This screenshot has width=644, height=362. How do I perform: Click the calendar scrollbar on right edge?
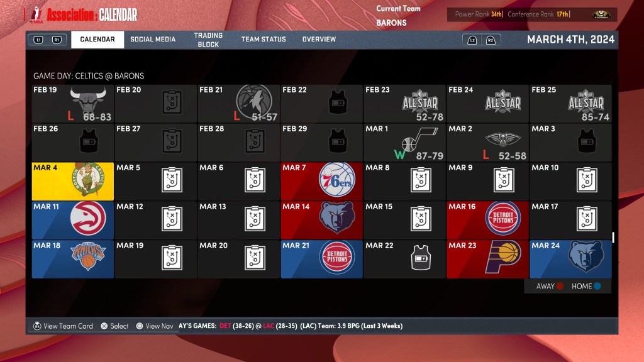(x=613, y=238)
